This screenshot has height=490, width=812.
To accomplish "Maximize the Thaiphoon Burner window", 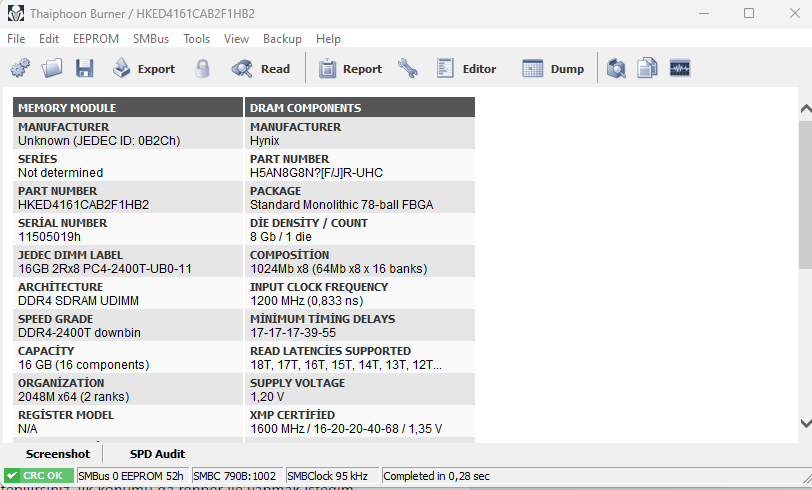I will click(749, 13).
